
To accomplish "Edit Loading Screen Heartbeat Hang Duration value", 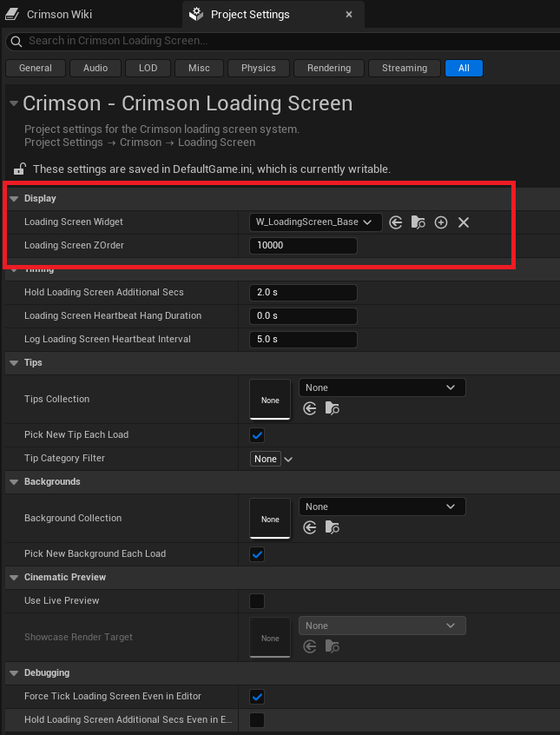I will 303,316.
